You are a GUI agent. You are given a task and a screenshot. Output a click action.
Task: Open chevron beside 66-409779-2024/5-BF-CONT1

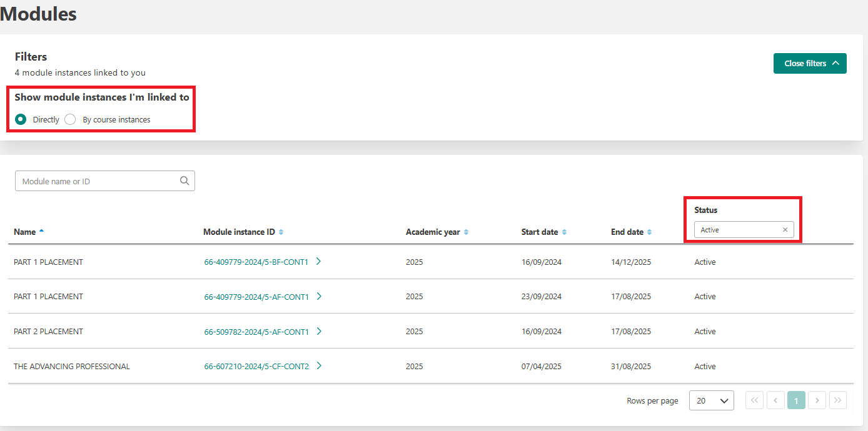tap(318, 262)
